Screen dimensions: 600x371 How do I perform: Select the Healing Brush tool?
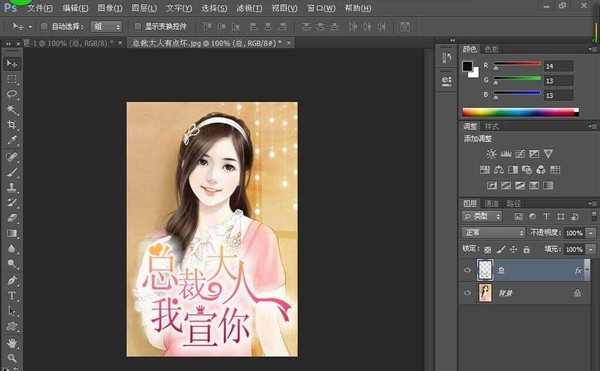click(x=12, y=156)
